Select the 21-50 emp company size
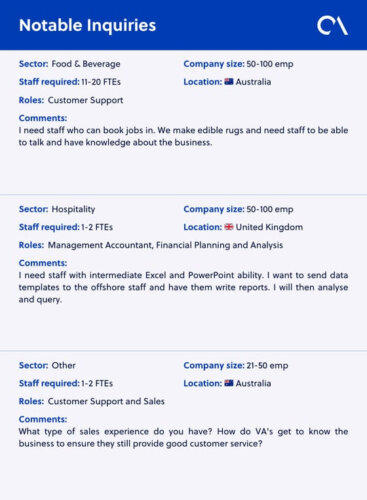The height and width of the screenshot is (500, 367). coord(267,365)
